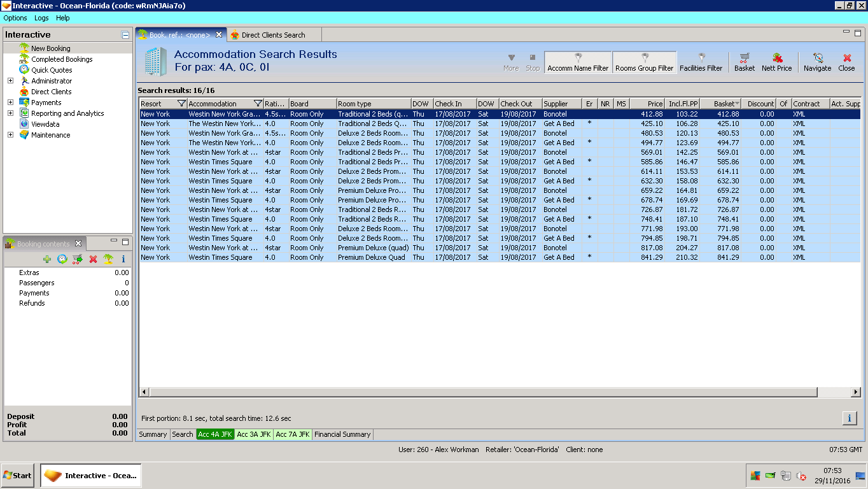
Task: Click the red delete X in Booking contents
Action: click(93, 259)
